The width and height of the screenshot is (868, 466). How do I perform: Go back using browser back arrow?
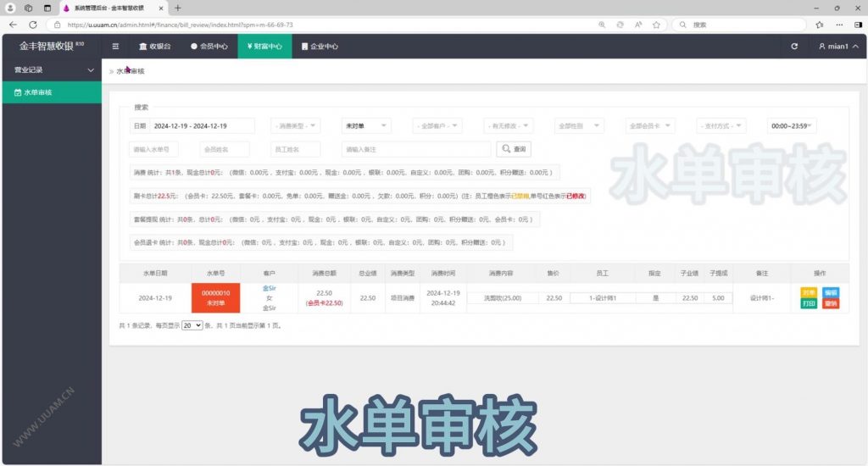tap(13, 25)
